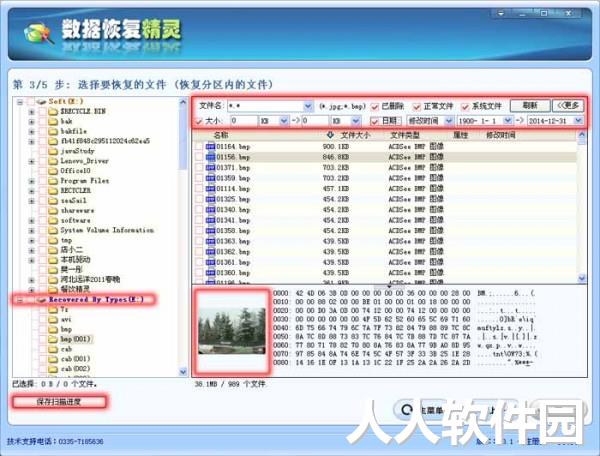The image size is (600, 456).
Task: Click the 主菜单 main menu button
Action: point(421,410)
